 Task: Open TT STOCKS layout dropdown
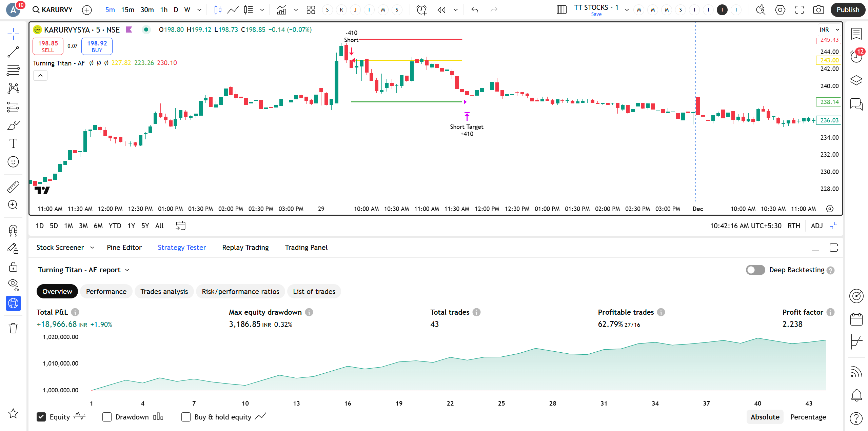[x=627, y=10]
